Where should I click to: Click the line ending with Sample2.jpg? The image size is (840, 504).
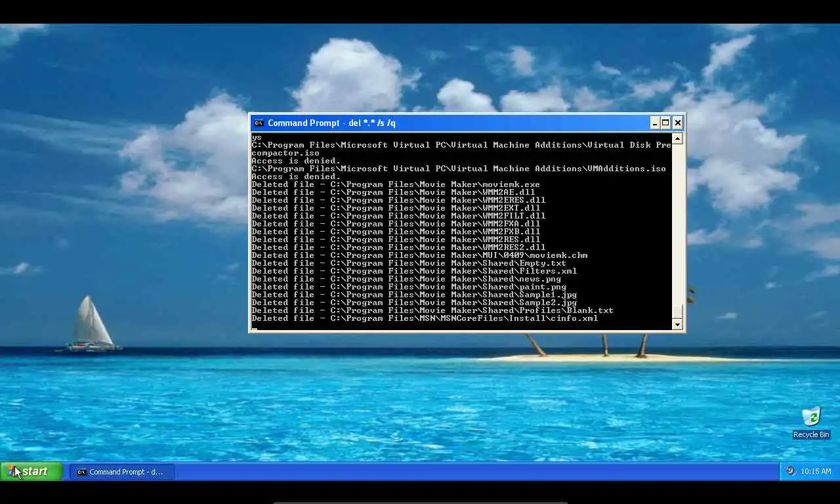pos(414,303)
